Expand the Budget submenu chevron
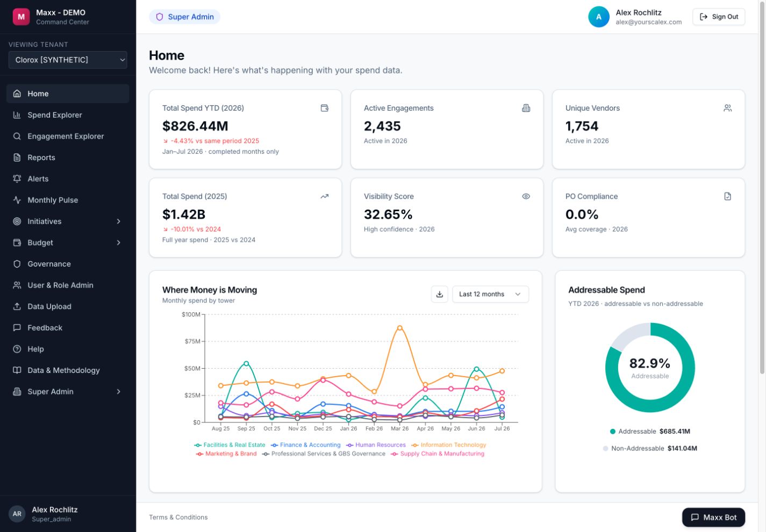This screenshot has height=532, width=766. [x=119, y=242]
